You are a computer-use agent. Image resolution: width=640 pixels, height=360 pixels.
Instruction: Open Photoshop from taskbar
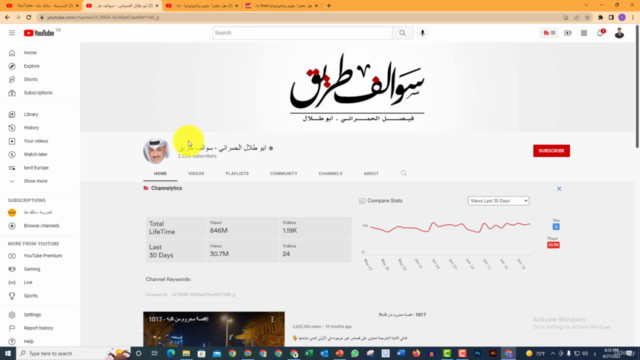tap(478, 353)
